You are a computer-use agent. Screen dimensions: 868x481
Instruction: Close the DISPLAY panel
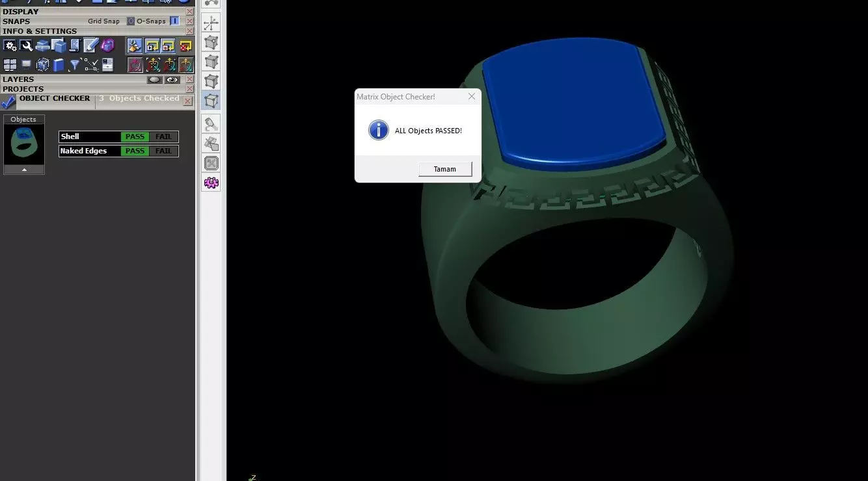tap(189, 12)
